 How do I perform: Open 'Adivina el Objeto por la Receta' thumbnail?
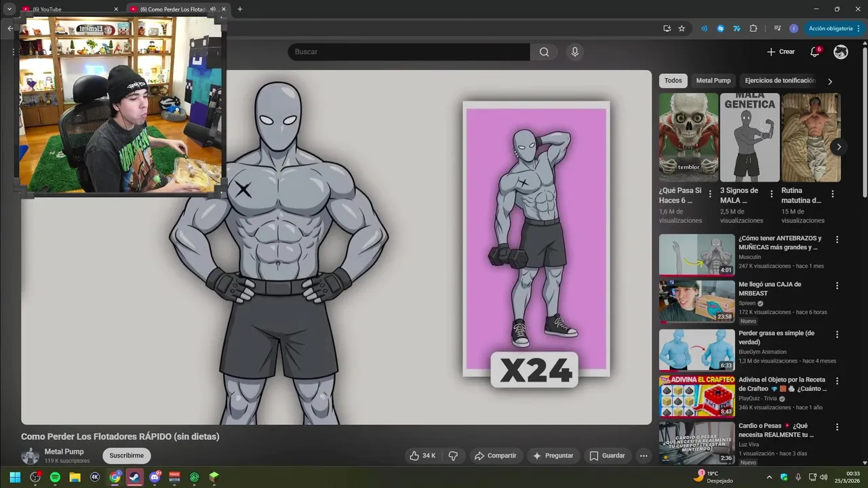697,396
